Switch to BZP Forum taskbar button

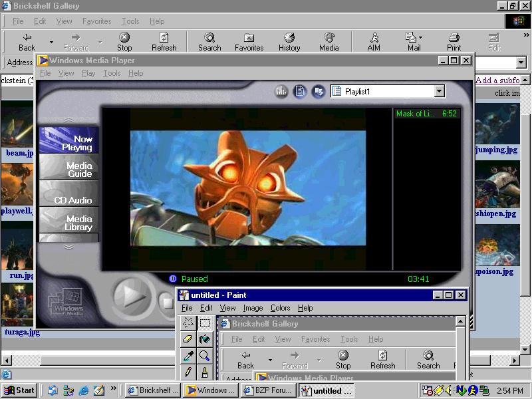pos(269,390)
